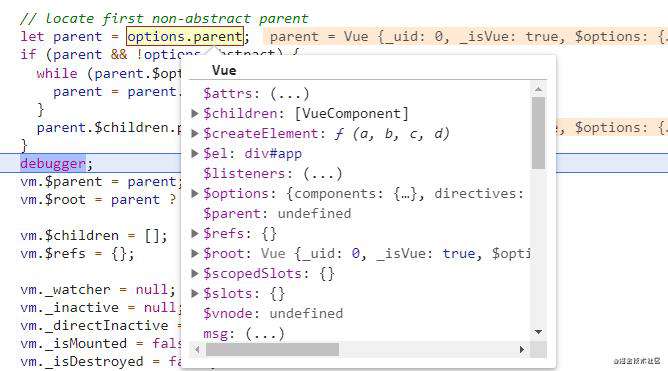Expand the $children property
Viewport: 668px width, 371px height.
point(195,113)
